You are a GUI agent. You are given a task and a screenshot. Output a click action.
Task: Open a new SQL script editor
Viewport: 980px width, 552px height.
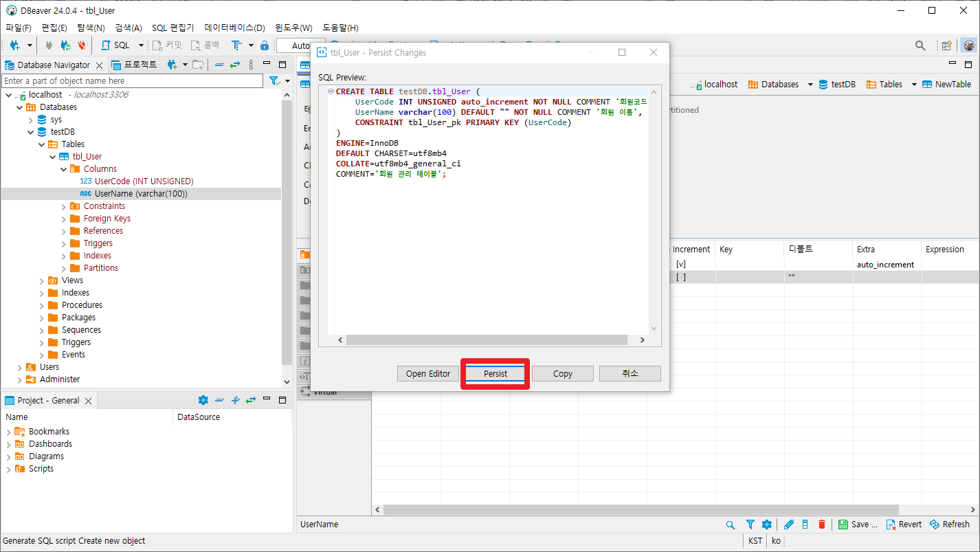click(x=115, y=45)
